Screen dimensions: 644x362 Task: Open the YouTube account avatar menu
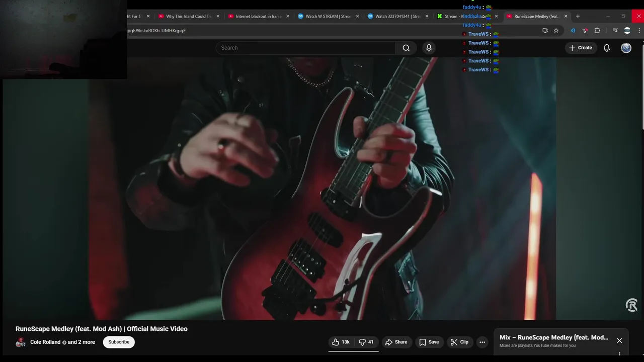click(x=626, y=48)
